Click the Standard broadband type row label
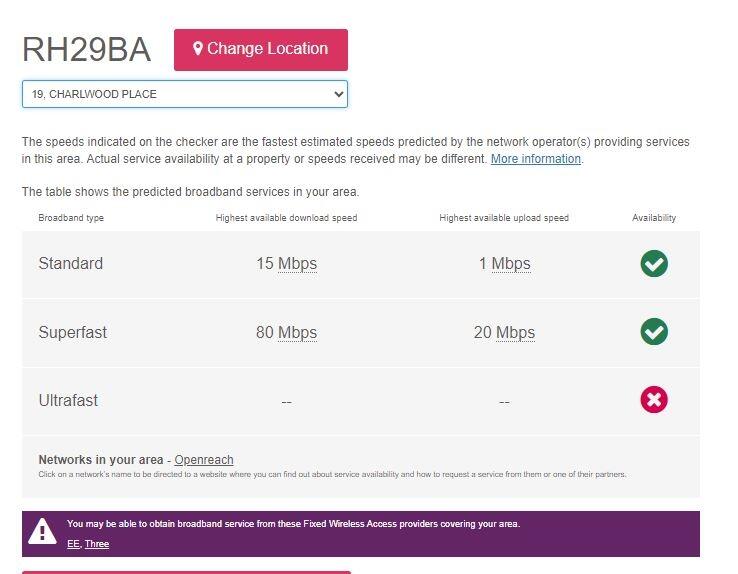The height and width of the screenshot is (574, 738). pyautogui.click(x=70, y=264)
